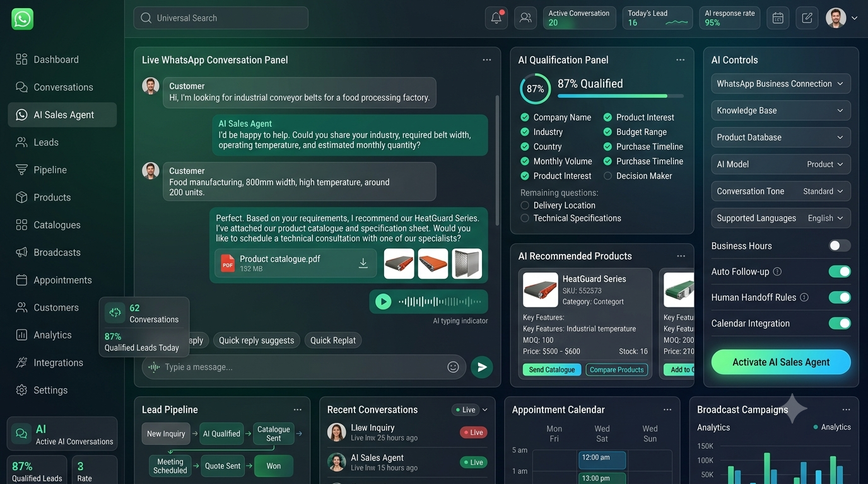
Task: Select the Won pipeline stage
Action: [274, 466]
